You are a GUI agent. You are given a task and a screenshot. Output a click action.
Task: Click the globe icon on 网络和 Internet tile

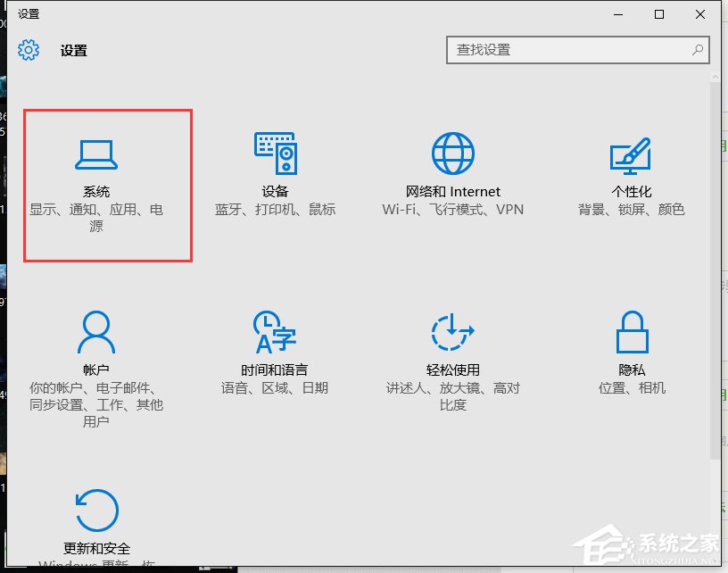click(452, 152)
